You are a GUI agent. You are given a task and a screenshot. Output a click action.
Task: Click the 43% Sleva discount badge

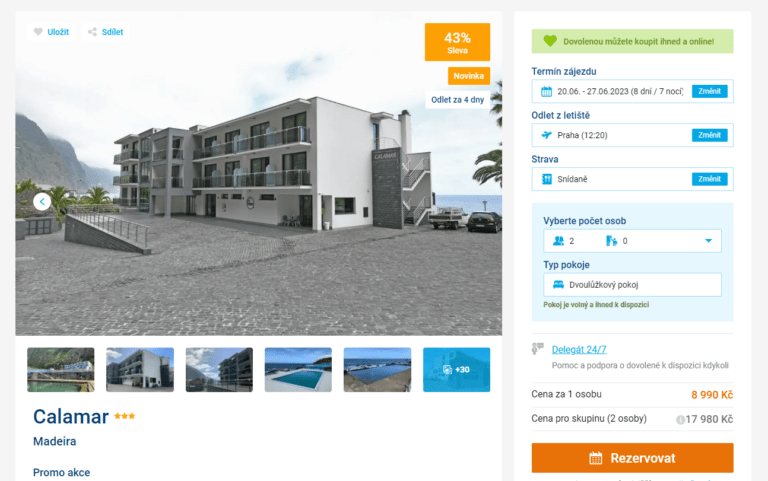pyautogui.click(x=457, y=42)
